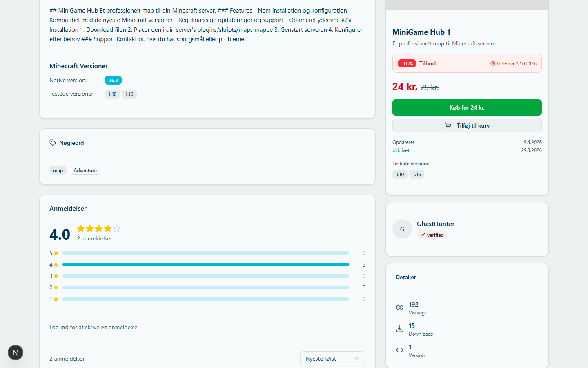Viewport: 588px width, 368px height.
Task: Click the 1.16 badge under Minecraft Versioner
Action: tap(129, 94)
